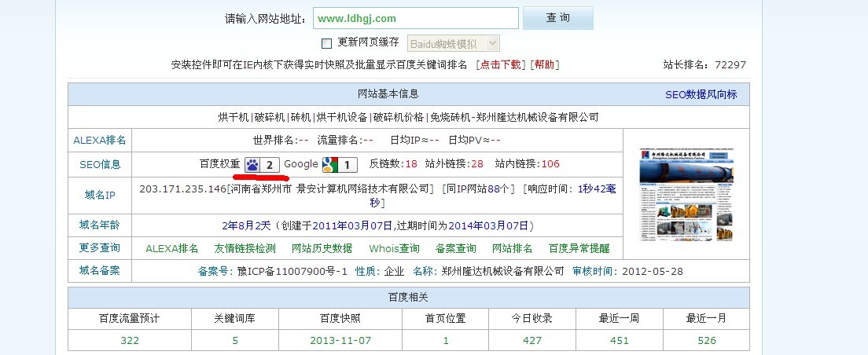Click the internal links count 106

pyautogui.click(x=550, y=164)
